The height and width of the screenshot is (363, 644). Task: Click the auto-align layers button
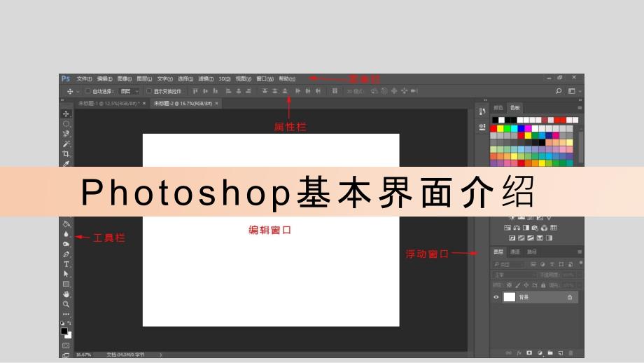tap(335, 91)
